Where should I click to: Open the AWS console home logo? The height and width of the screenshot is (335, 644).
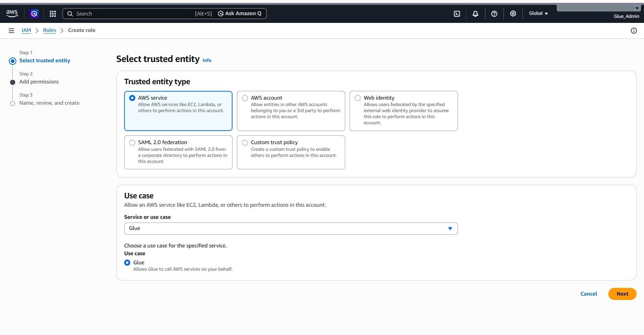12,13
